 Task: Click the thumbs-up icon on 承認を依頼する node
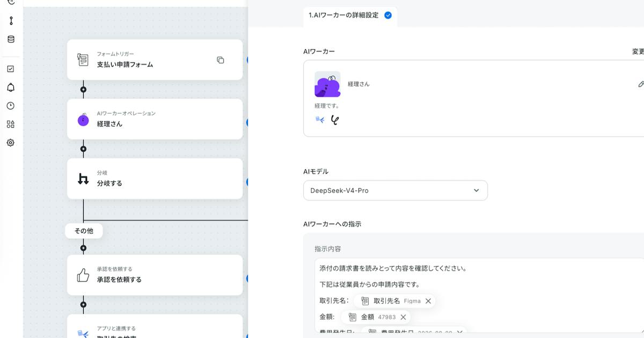(x=83, y=275)
